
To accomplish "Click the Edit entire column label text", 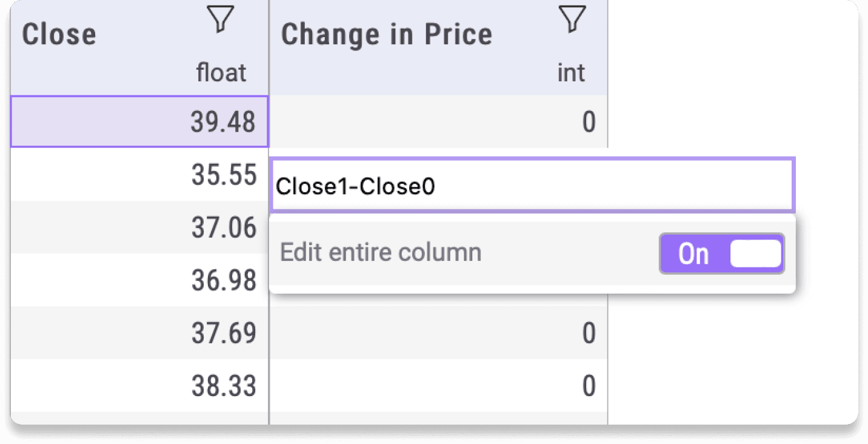I will point(381,252).
